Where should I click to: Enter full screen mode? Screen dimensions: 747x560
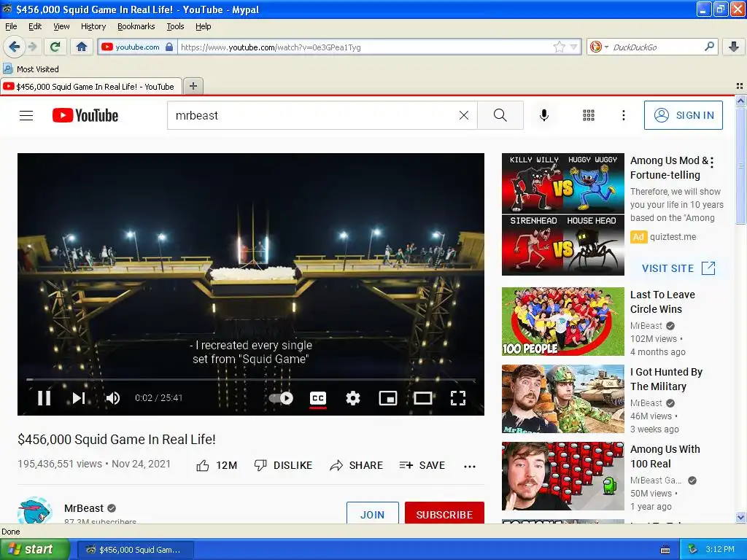point(458,398)
